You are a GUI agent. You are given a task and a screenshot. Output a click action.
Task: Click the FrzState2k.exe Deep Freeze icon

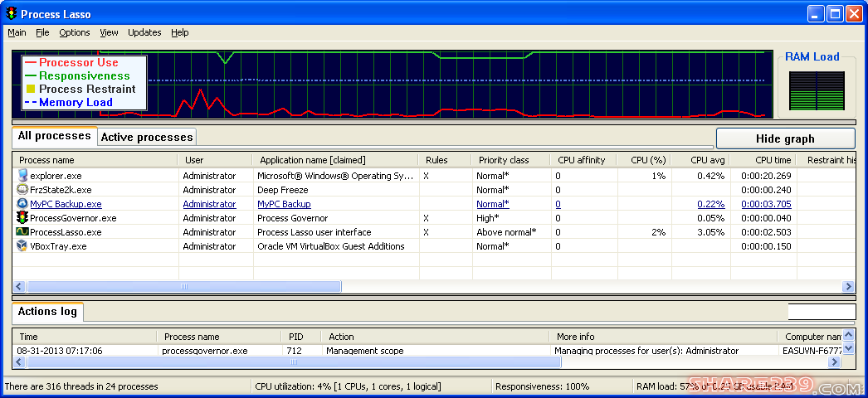22,190
